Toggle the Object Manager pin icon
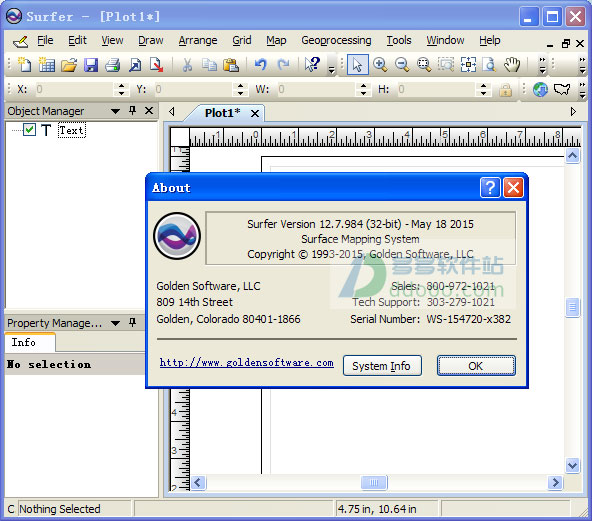592x521 pixels. 132,110
